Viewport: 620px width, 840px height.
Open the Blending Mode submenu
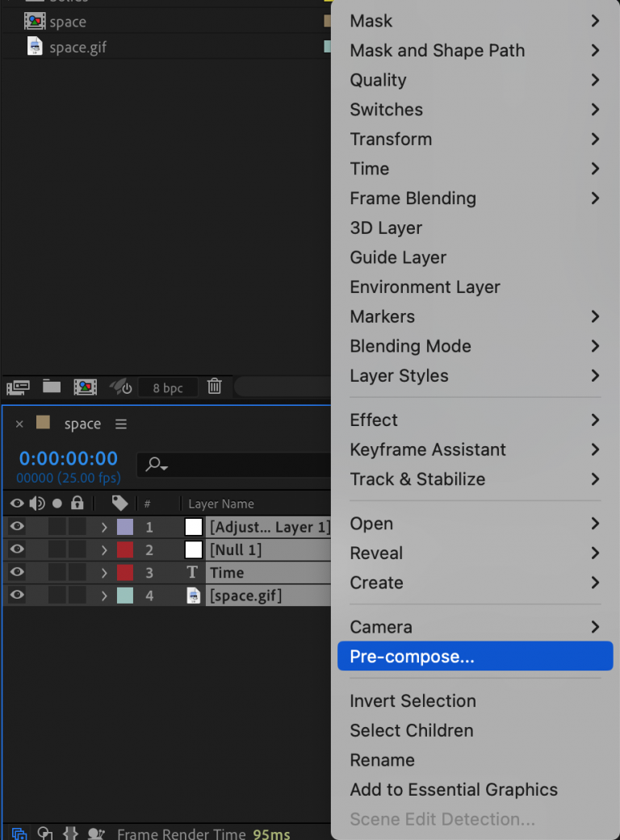click(x=410, y=346)
